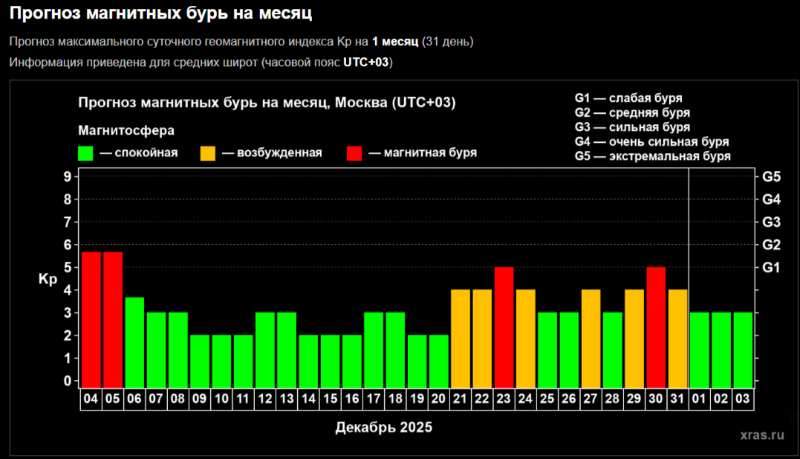Select the orange bar for date 21
The height and width of the screenshot is (459, 800).
(461, 339)
